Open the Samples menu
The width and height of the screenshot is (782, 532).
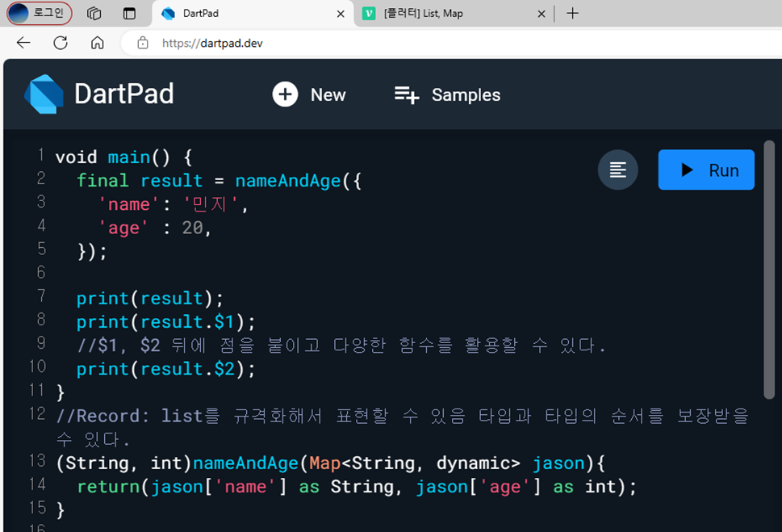[447, 94]
